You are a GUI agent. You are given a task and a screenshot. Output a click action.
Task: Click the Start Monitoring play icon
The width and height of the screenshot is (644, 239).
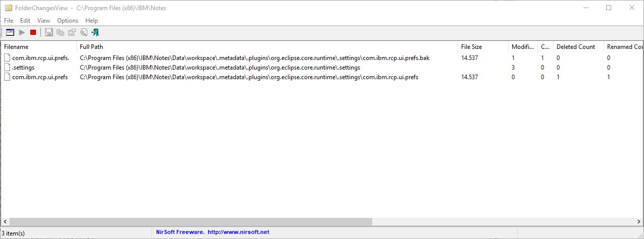22,32
